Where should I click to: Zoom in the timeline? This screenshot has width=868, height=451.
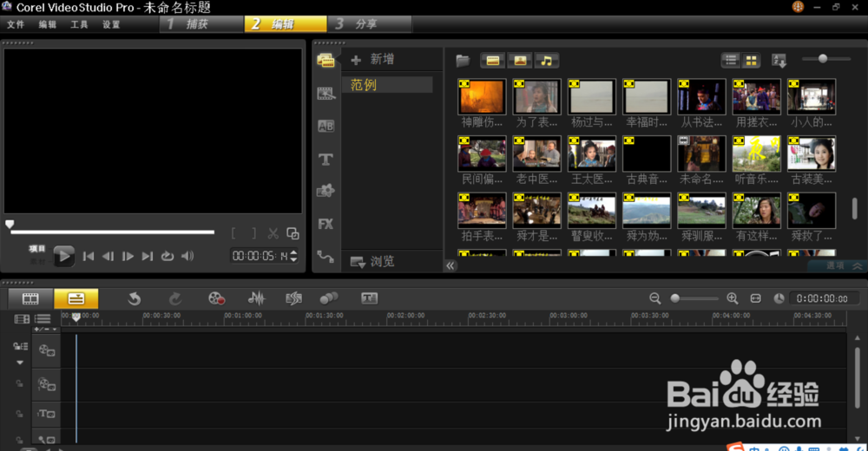733,299
